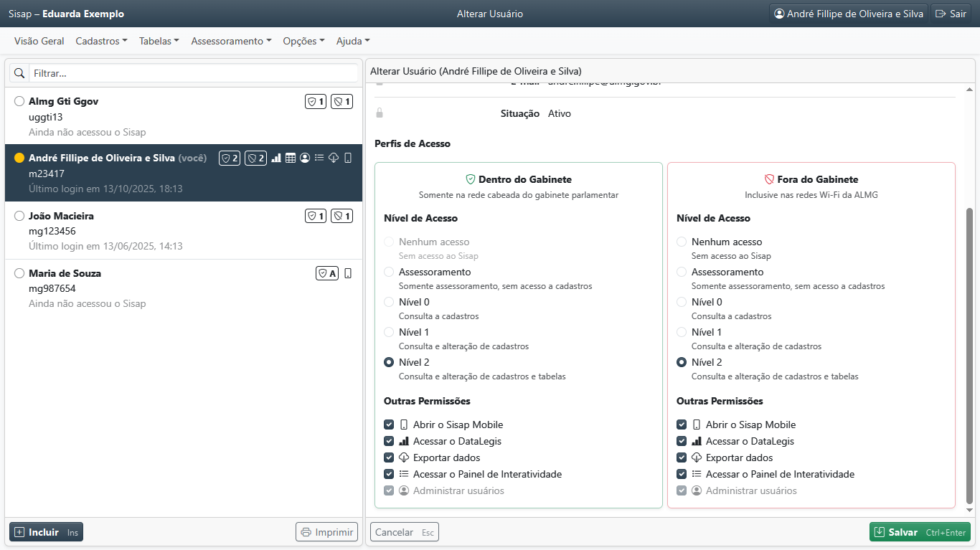This screenshot has height=550, width=980.
Task: Click the crossed-shield badge for Almg Gti Ggov
Action: coord(341,102)
